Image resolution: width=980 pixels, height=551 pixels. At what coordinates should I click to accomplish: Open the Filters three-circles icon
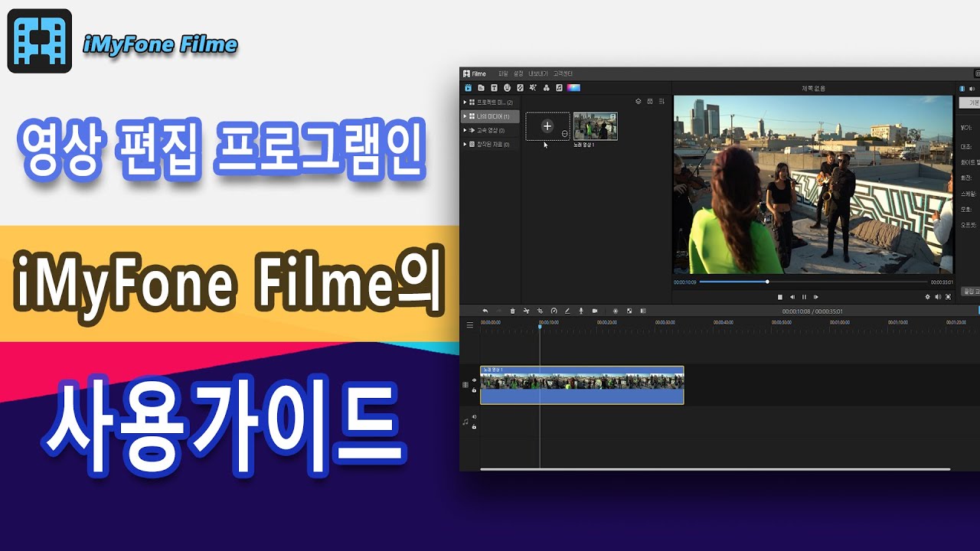(x=547, y=88)
